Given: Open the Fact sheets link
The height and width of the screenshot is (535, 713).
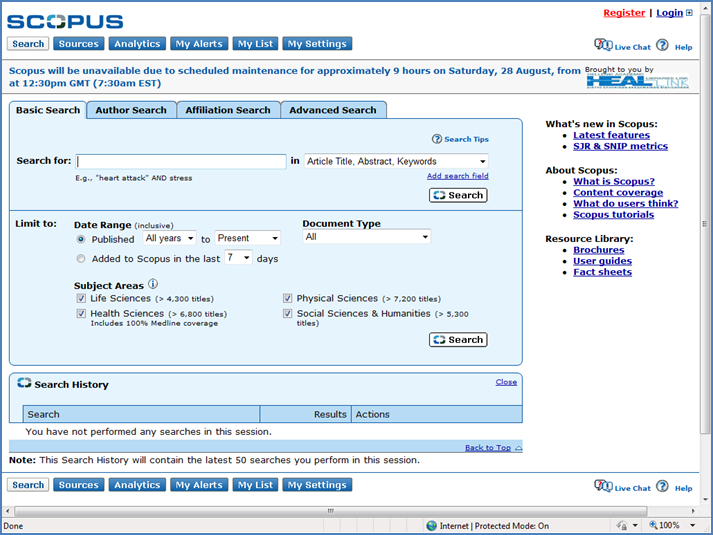Looking at the screenshot, I should 603,272.
